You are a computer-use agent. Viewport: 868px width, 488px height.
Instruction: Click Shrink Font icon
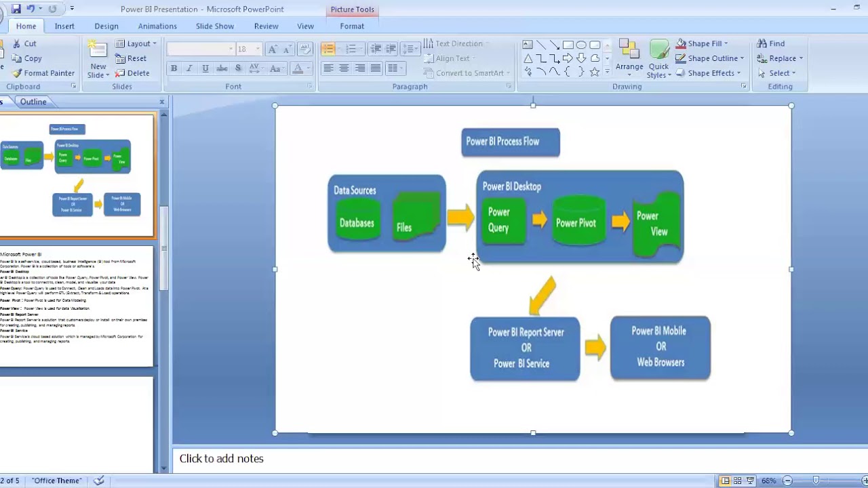click(288, 49)
